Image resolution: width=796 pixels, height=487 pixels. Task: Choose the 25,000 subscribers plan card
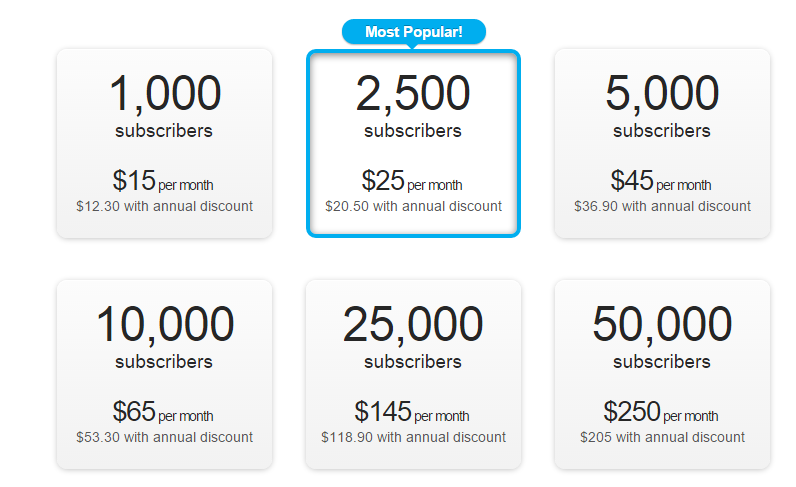coord(413,374)
